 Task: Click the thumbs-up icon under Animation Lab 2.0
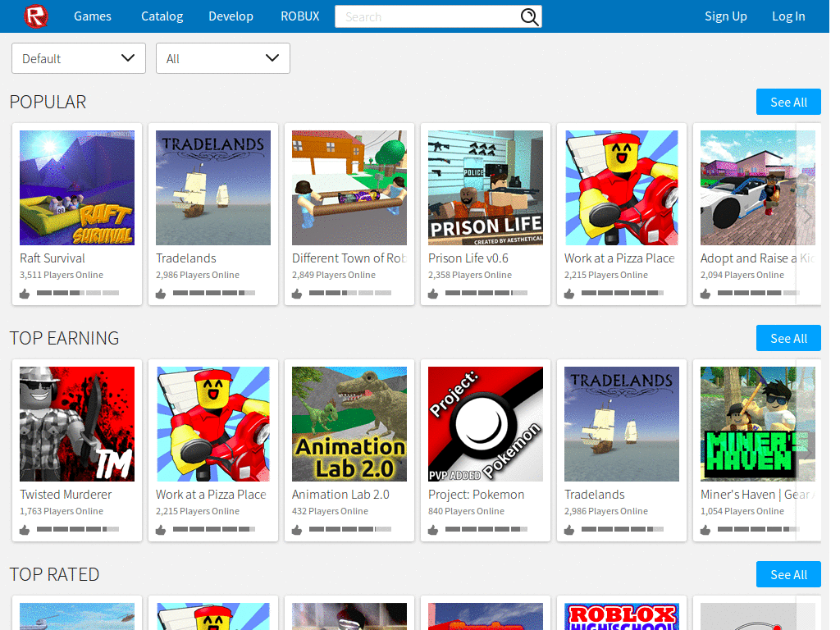pos(296,529)
